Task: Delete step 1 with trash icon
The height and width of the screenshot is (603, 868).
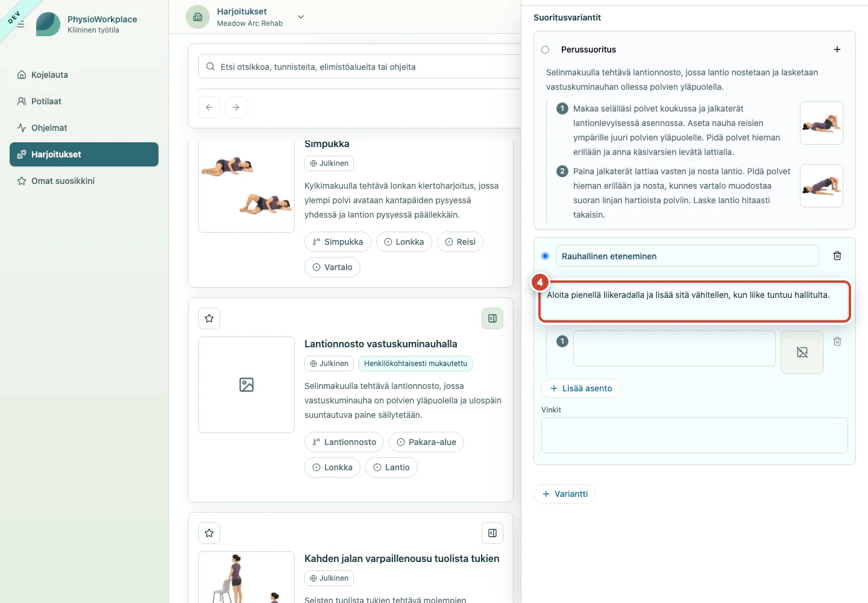Action: [837, 341]
